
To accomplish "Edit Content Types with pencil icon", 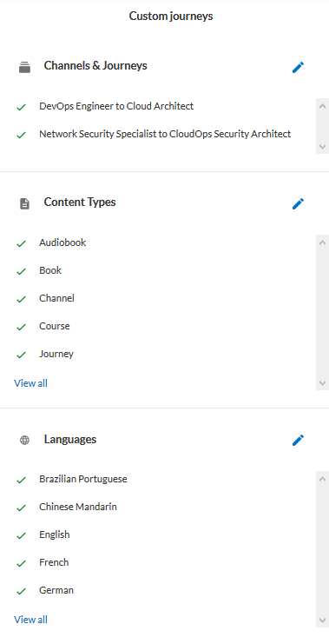I will coord(299,203).
